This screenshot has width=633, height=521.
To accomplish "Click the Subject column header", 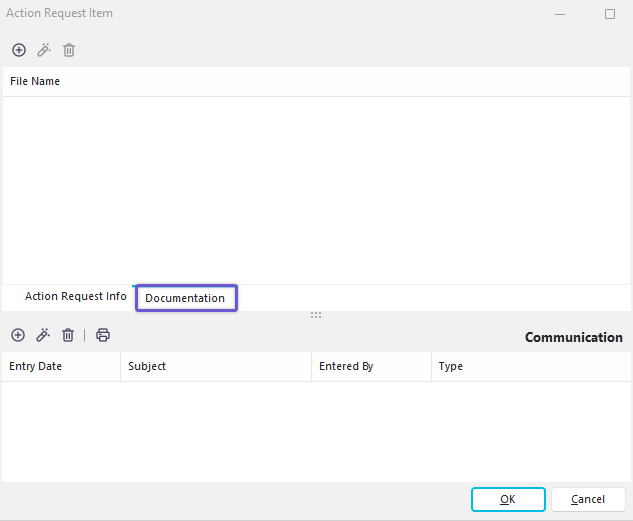I will tap(147, 367).
